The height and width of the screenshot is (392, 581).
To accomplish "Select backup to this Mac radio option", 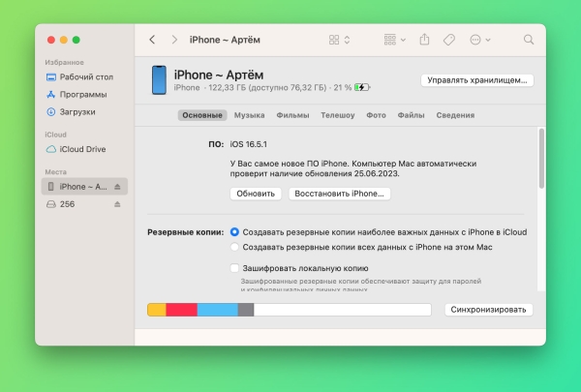I will pyautogui.click(x=234, y=248).
